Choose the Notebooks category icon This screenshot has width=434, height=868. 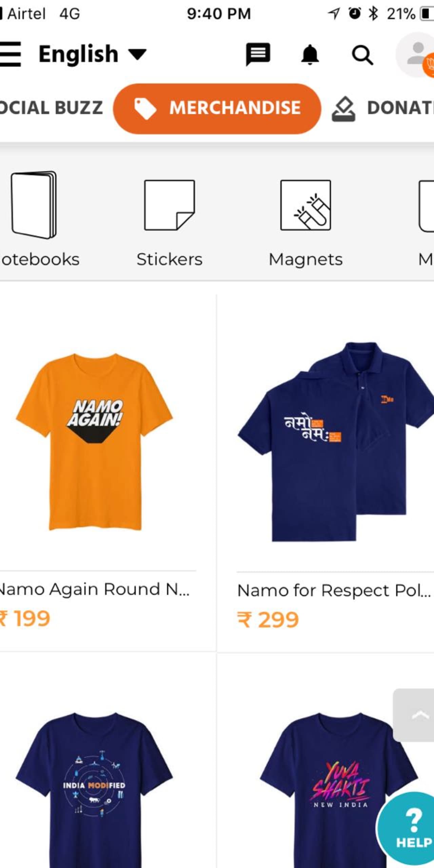click(34, 205)
